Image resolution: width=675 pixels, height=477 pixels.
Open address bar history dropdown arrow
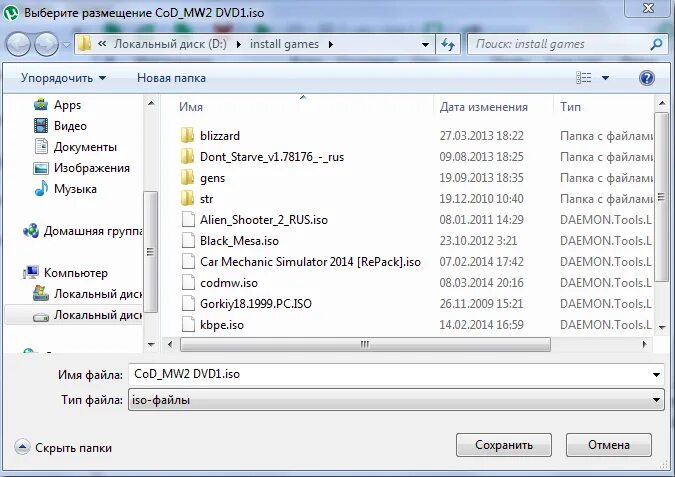(425, 44)
